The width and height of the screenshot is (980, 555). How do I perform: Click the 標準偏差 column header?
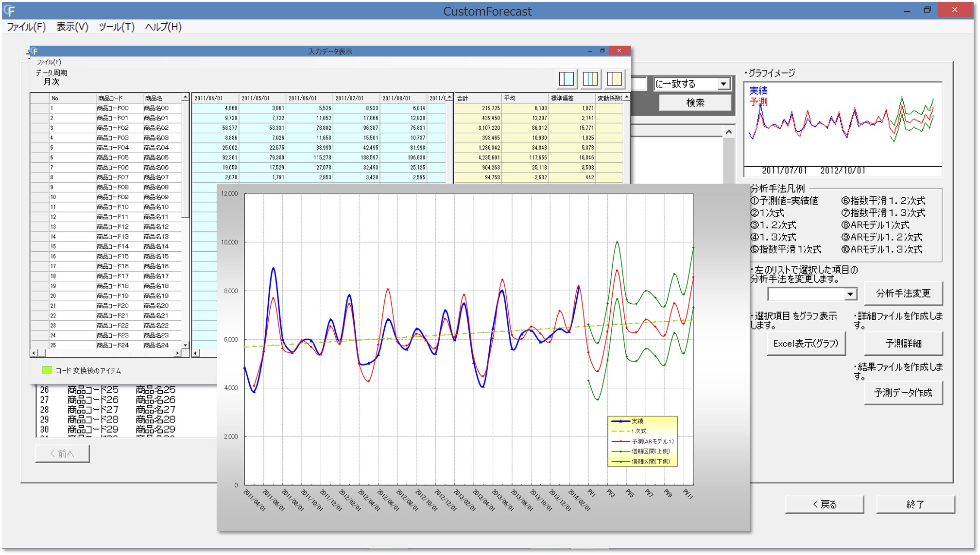pos(572,98)
